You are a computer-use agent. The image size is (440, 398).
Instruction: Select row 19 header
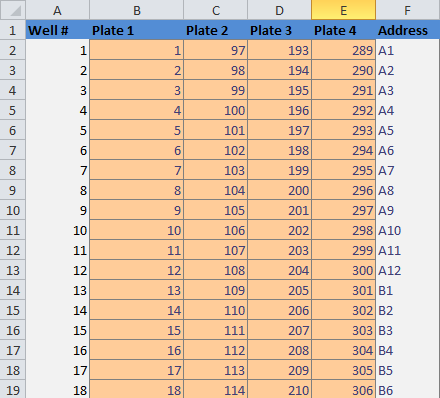(x=13, y=389)
